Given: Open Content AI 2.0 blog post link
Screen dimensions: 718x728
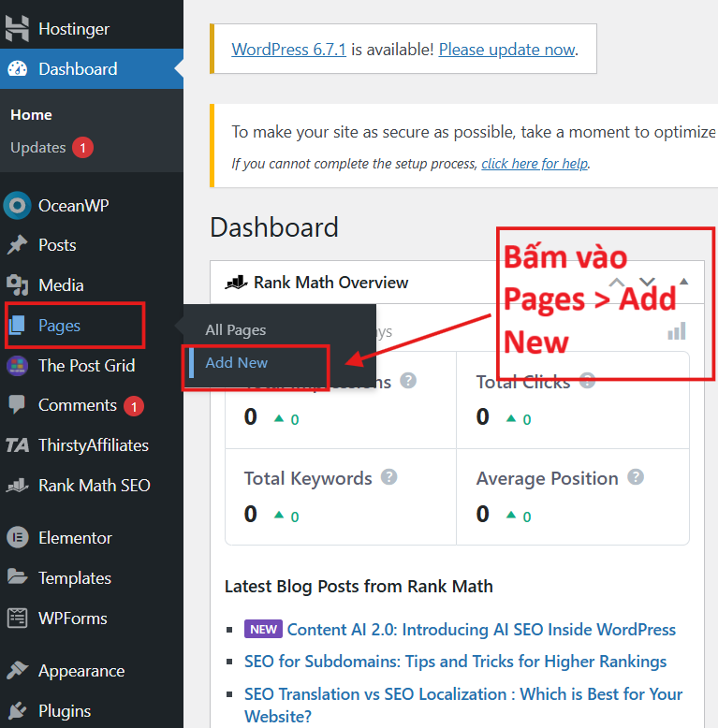Looking at the screenshot, I should coord(481,629).
